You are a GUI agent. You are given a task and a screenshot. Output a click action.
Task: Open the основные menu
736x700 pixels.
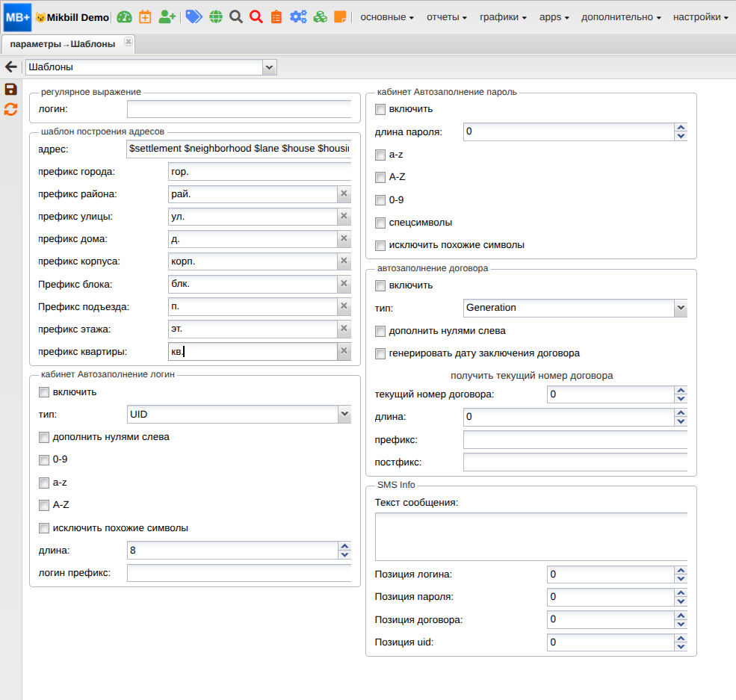387,17
